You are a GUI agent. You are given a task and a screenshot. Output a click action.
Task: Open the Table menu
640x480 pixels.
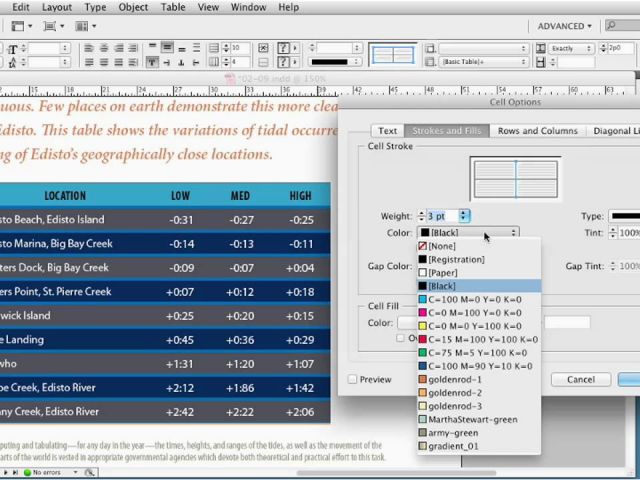point(173,7)
